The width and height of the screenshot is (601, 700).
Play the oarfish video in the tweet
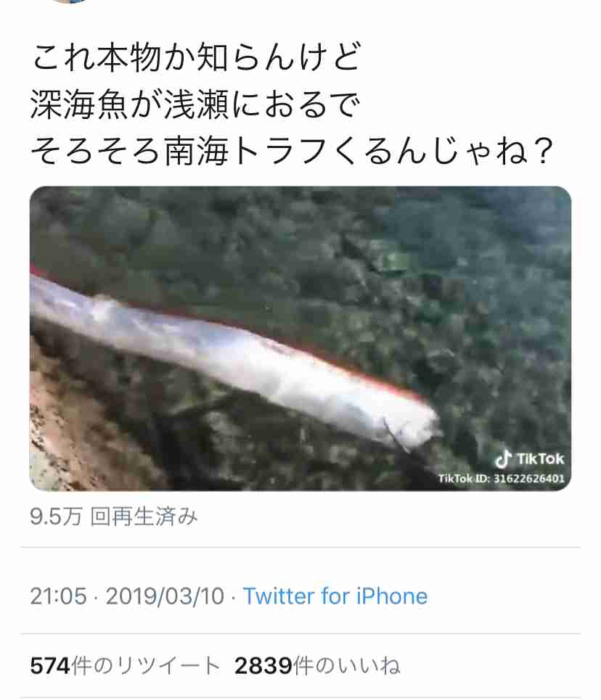click(300, 338)
